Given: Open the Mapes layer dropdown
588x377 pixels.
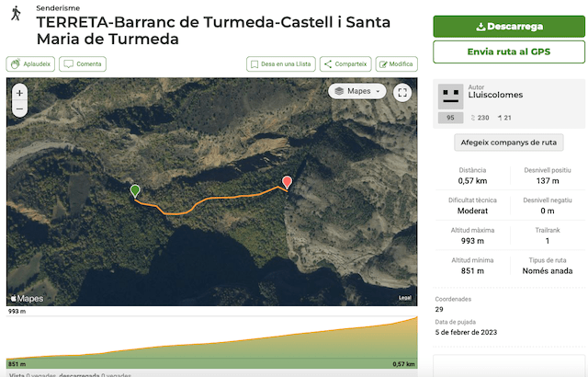Looking at the screenshot, I should pyautogui.click(x=357, y=92).
